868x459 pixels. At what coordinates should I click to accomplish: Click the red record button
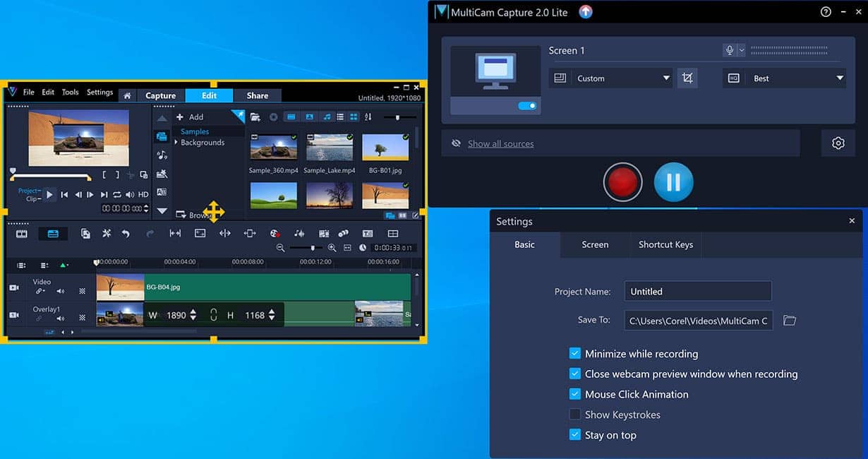pyautogui.click(x=622, y=182)
